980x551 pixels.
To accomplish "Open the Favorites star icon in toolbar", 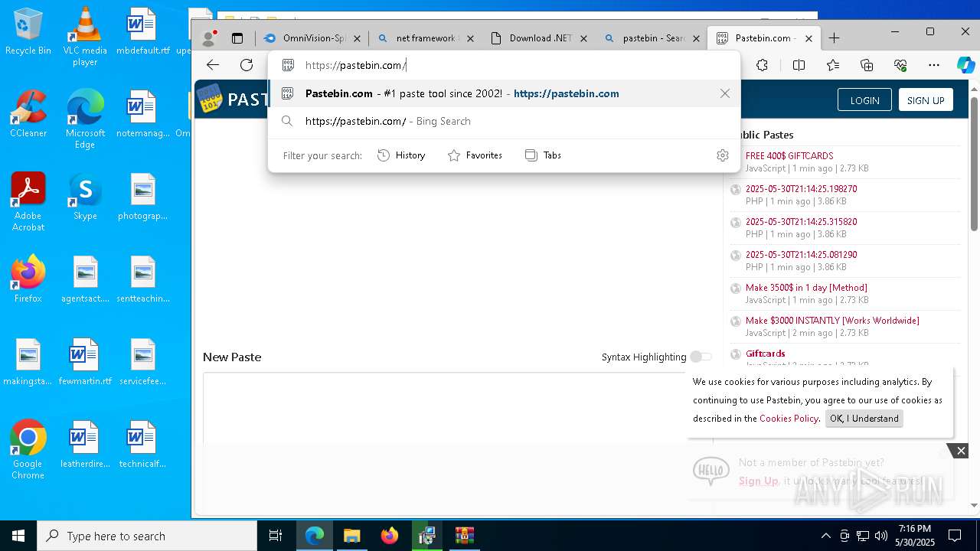I will click(x=833, y=65).
